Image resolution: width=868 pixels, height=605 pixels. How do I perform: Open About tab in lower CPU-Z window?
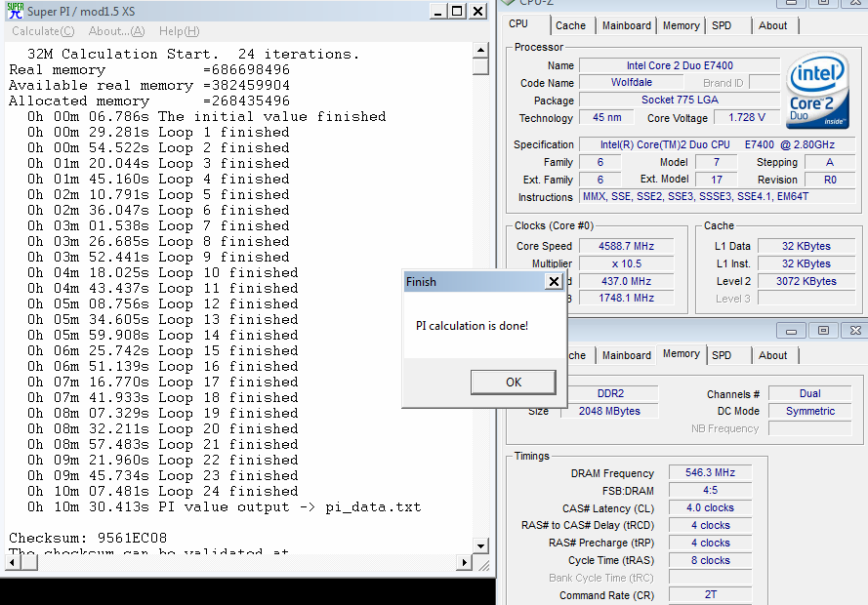point(772,355)
